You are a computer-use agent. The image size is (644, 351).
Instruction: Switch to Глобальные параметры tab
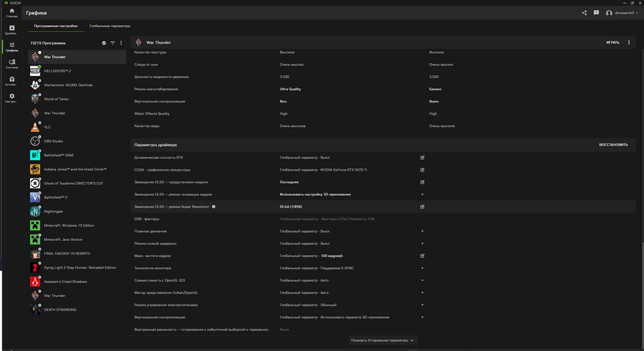coord(109,26)
